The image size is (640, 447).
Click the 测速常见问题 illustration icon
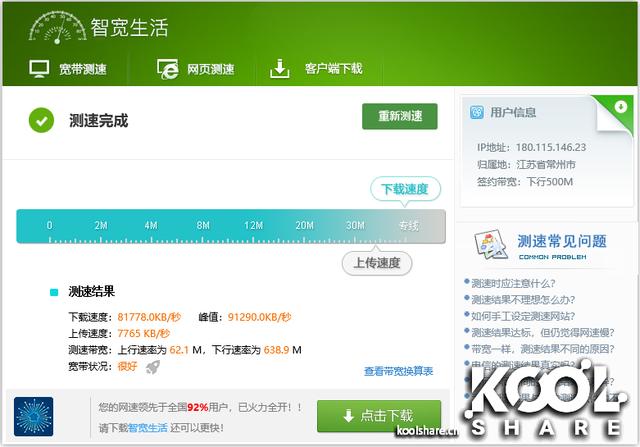click(x=491, y=245)
